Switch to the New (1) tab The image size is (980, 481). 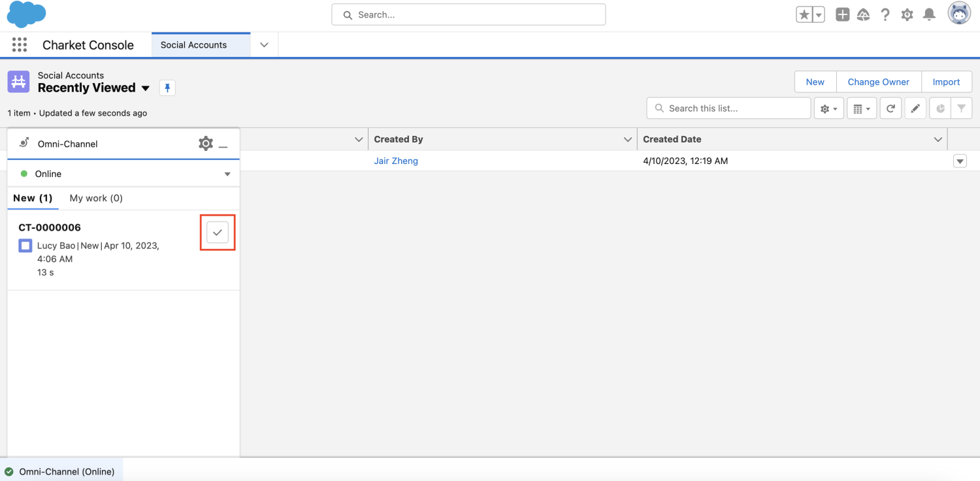point(33,198)
